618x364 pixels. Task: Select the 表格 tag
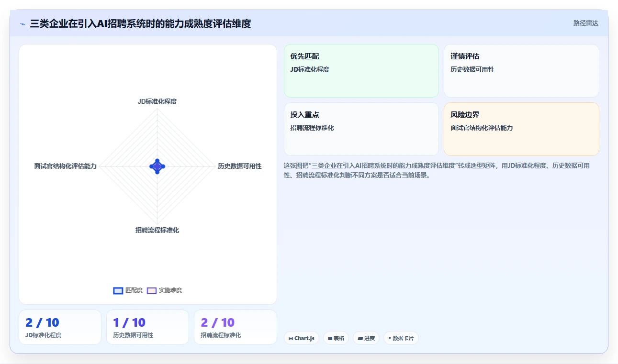(x=336, y=338)
